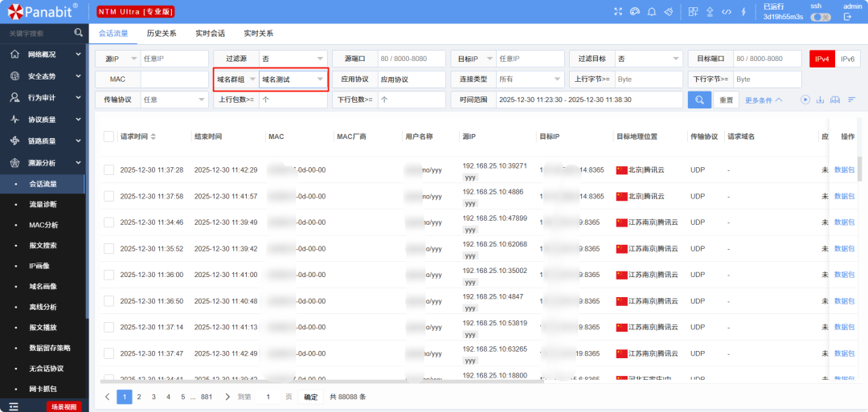Click the 源端口 input field
This screenshot has height=412, width=868.
coord(411,59)
